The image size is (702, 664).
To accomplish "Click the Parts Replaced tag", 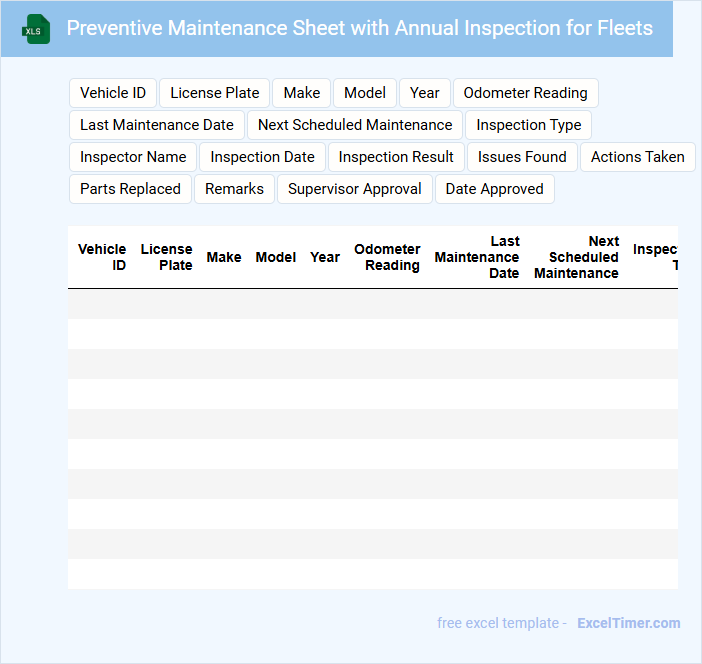I will (x=130, y=189).
